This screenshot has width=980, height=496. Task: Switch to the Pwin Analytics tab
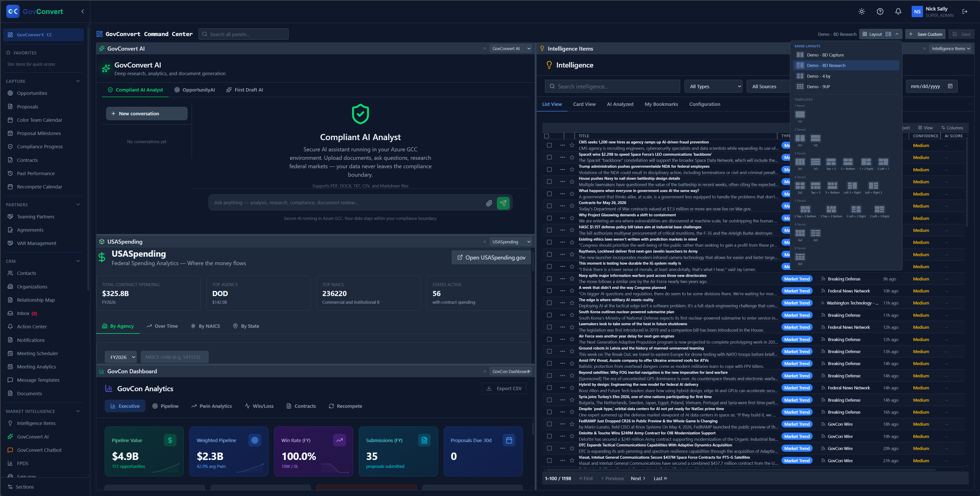[212, 406]
